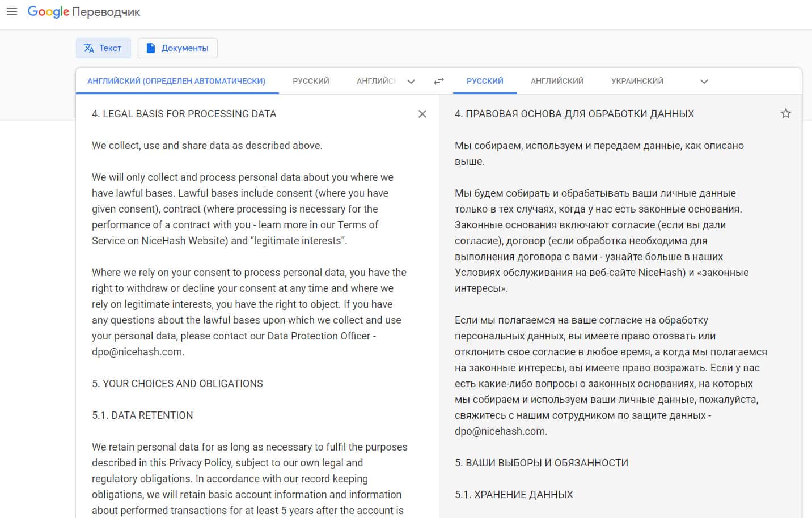Click source heading '4. LEGAL BASIS FOR PROCESSING DATA'
Viewport: 812px width, 518px height.
point(184,114)
